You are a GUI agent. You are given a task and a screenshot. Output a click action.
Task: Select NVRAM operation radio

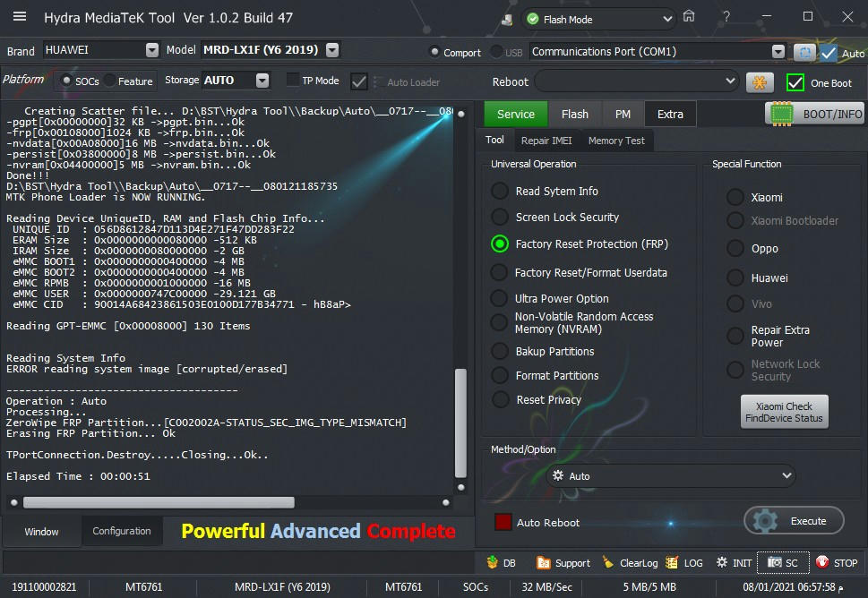pyautogui.click(x=499, y=322)
